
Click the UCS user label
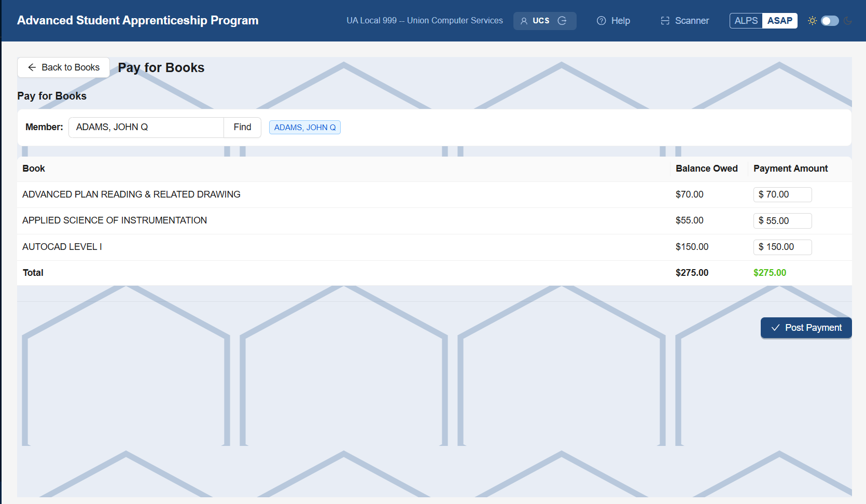541,21
